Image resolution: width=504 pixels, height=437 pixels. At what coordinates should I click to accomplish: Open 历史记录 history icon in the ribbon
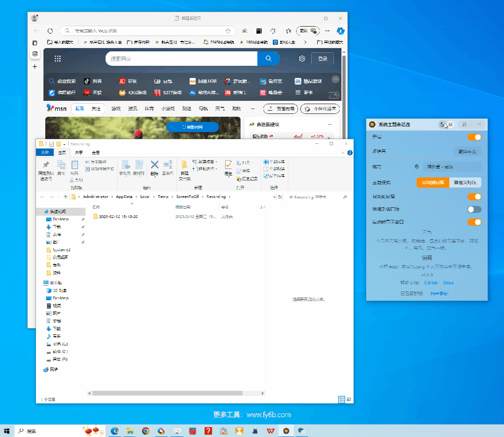[249, 179]
